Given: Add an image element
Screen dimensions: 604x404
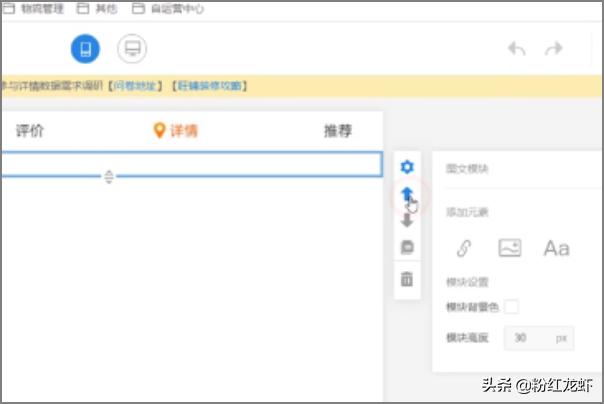Looking at the screenshot, I should [x=510, y=249].
